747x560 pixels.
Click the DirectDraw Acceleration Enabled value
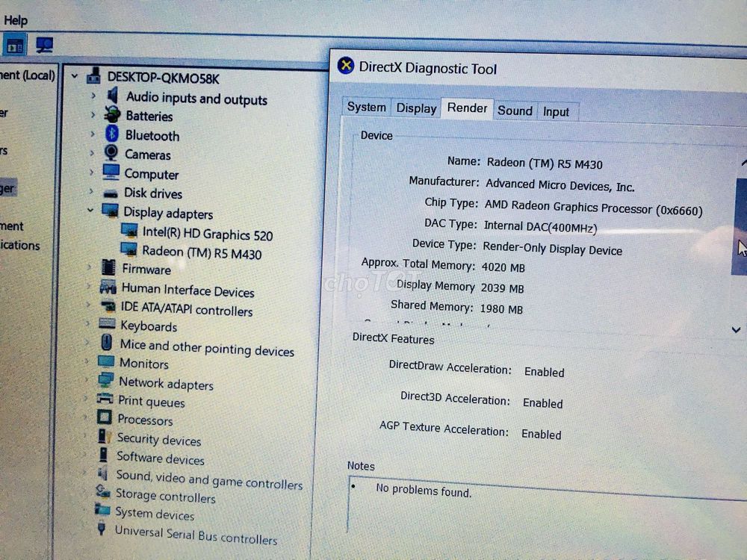(544, 372)
